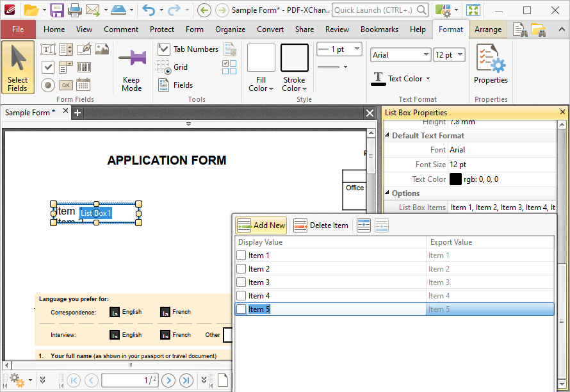The width and height of the screenshot is (570, 392).
Task: Select the Signature field tool
Action: pos(84,49)
